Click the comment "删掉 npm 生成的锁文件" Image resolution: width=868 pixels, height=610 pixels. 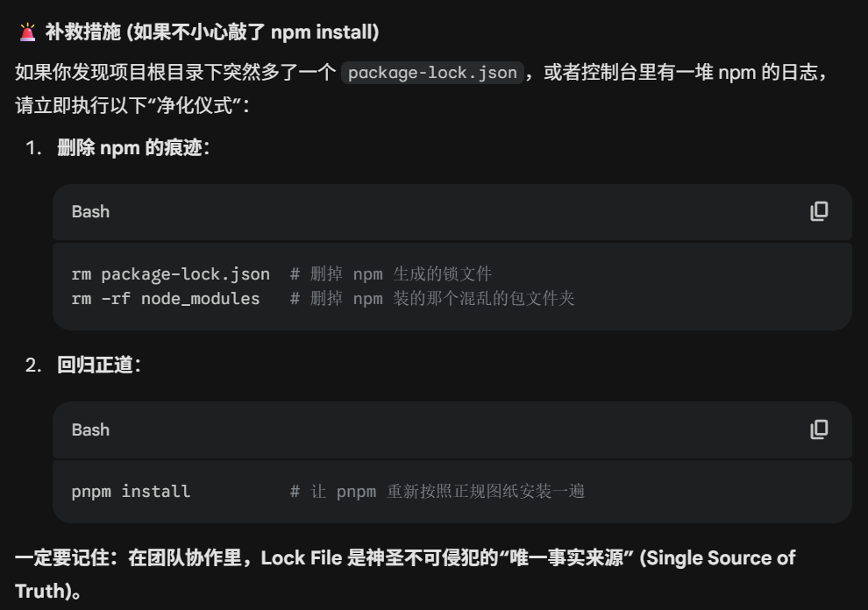(401, 274)
